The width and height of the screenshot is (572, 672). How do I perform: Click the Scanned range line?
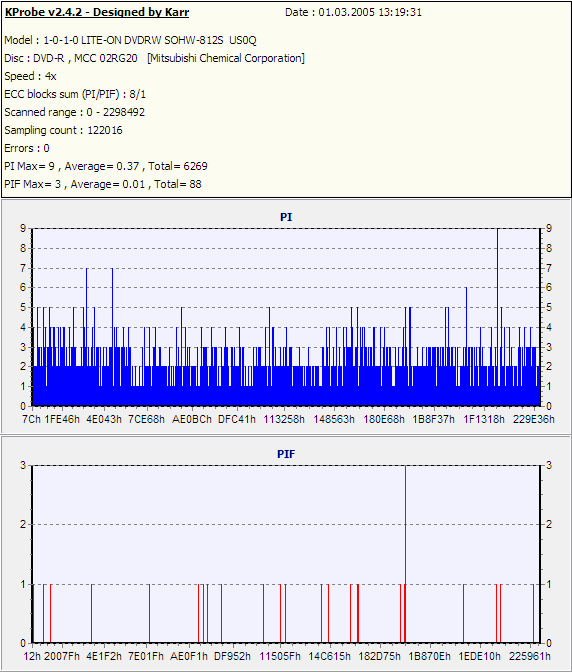click(x=75, y=112)
